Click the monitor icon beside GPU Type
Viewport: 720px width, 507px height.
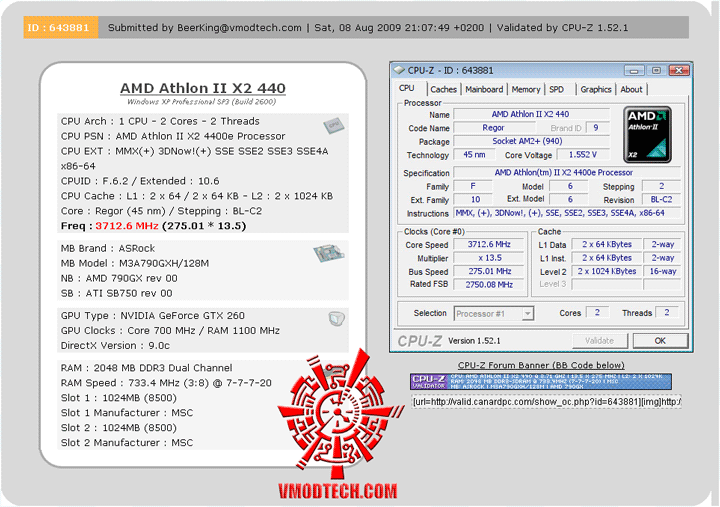(337, 319)
